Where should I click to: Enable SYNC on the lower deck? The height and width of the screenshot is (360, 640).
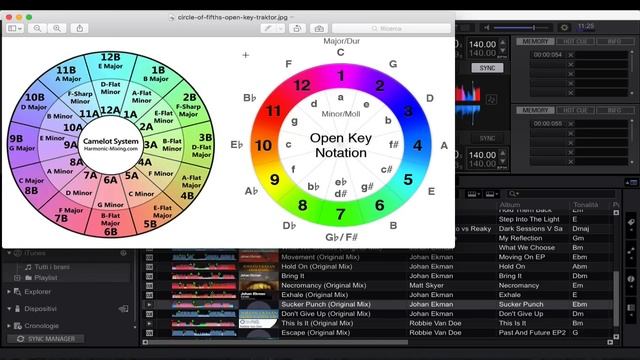coord(487,138)
